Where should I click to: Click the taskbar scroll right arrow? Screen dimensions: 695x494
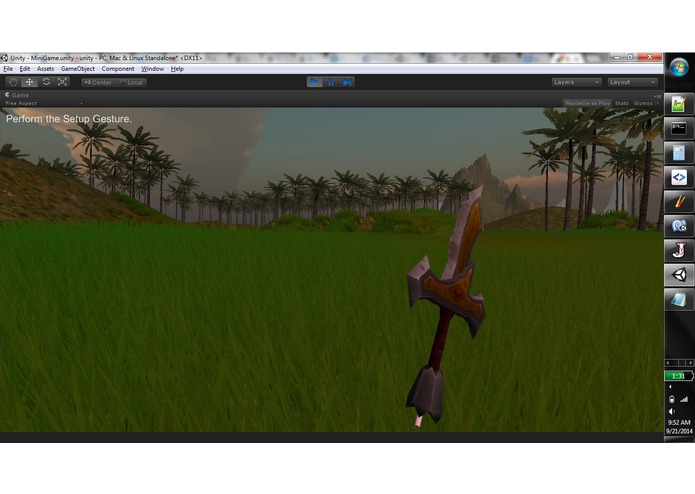pyautogui.click(x=689, y=363)
